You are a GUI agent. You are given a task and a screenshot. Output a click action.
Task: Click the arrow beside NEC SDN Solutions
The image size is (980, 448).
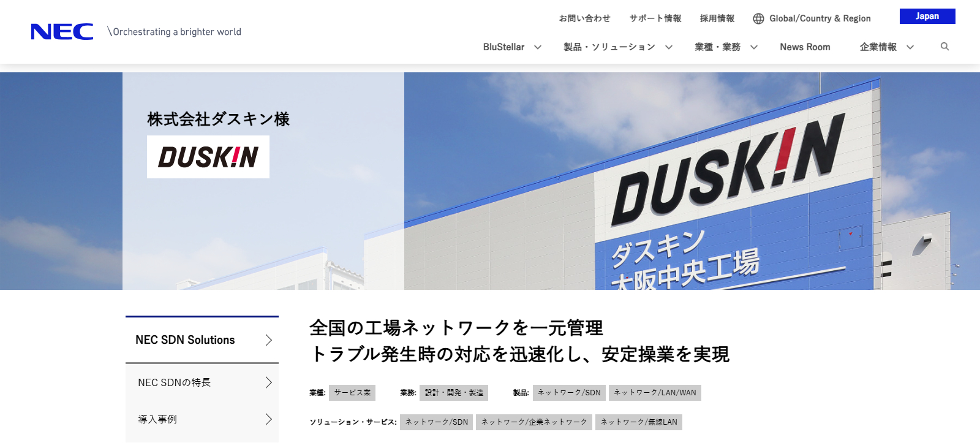268,340
